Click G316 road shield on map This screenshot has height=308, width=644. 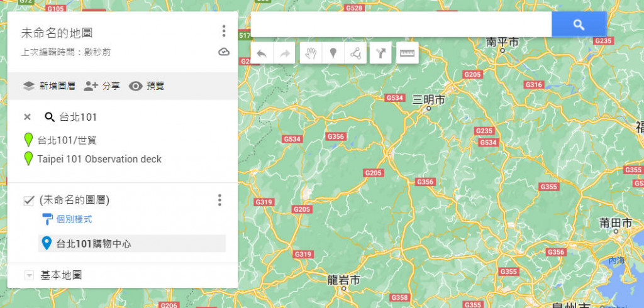(533, 85)
